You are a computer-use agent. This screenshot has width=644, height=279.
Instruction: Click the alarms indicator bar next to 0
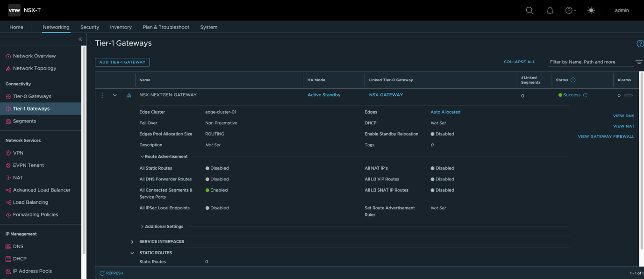[x=628, y=95]
